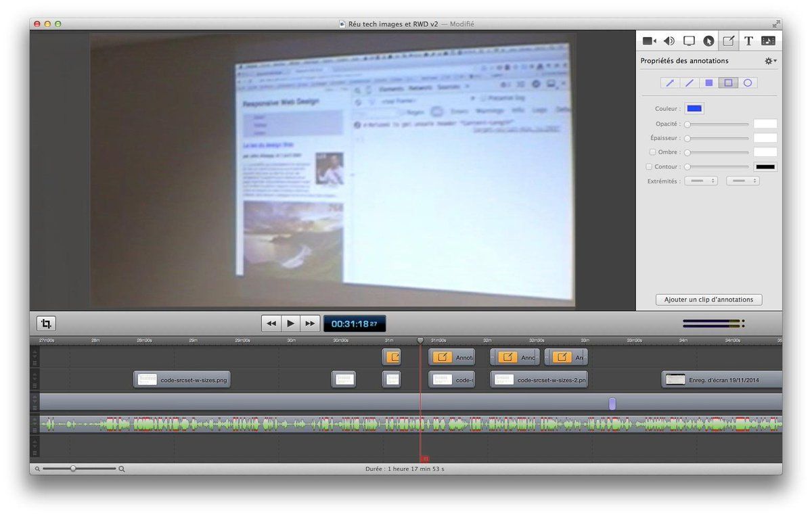The image size is (812, 516).
Task: Select the screen recording properties icon
Action: [689, 41]
